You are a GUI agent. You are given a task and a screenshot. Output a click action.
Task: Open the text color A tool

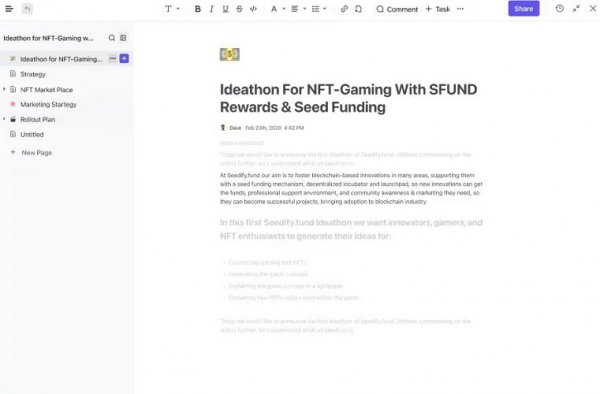[274, 9]
